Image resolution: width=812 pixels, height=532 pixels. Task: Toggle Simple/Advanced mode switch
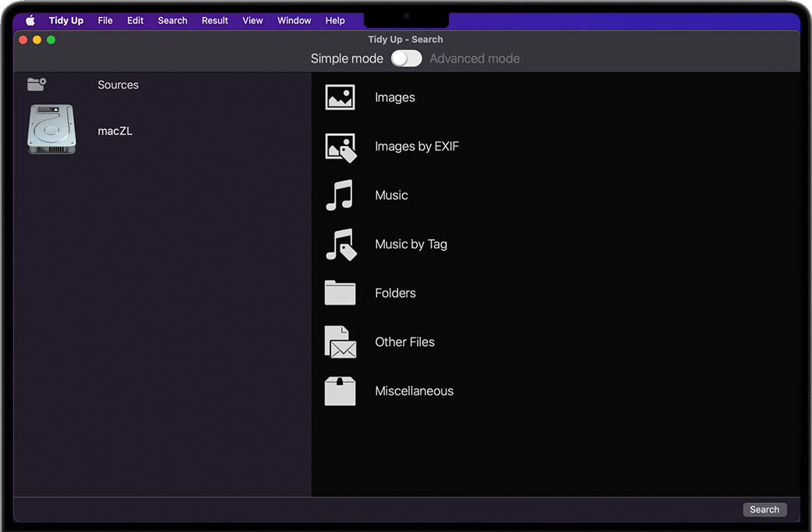point(406,59)
